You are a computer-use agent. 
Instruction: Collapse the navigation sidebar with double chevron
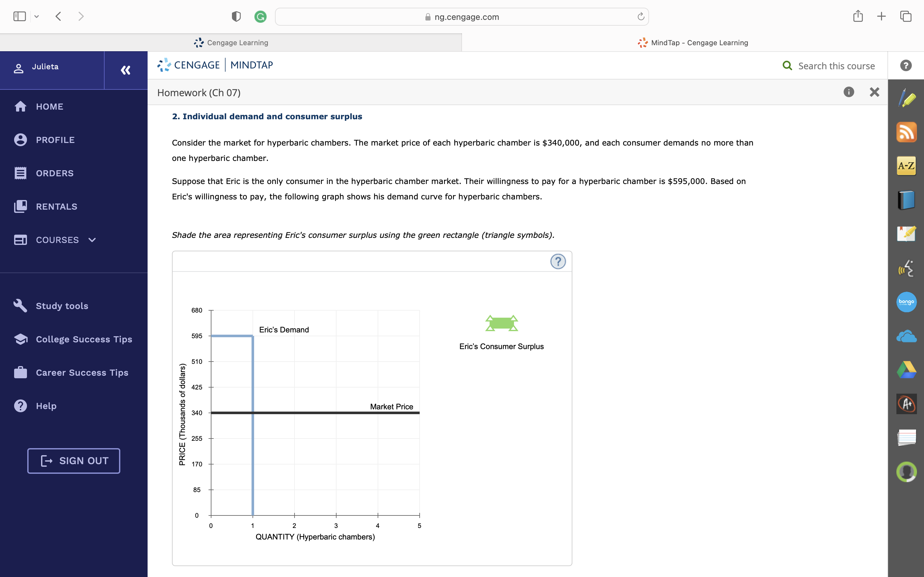click(x=126, y=70)
